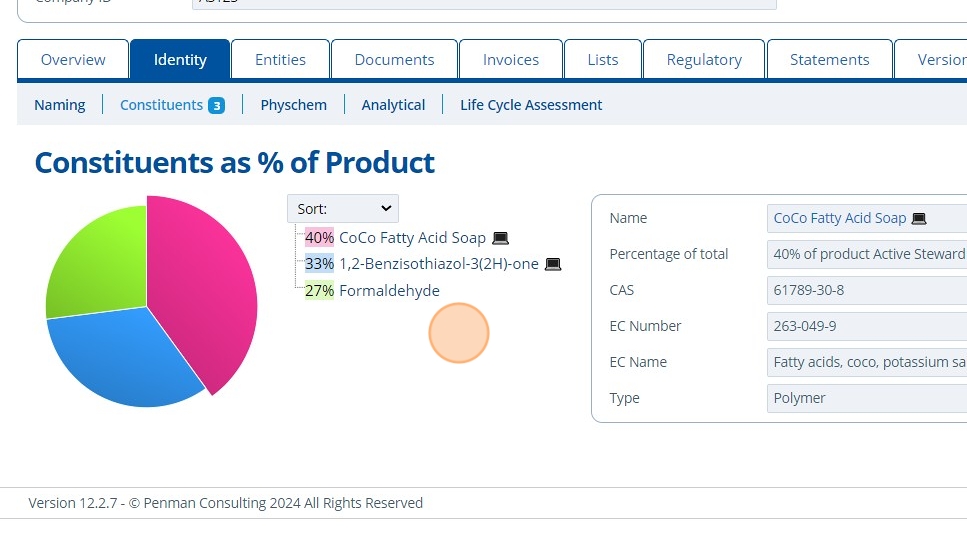Viewport: 967px width, 541px height.
Task: Click the green pie chart slice
Action: coord(95,254)
